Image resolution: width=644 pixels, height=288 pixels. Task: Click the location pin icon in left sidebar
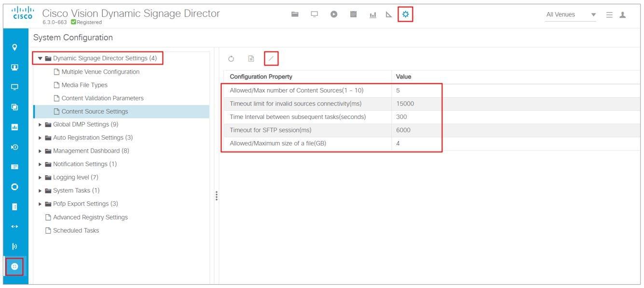click(x=14, y=47)
